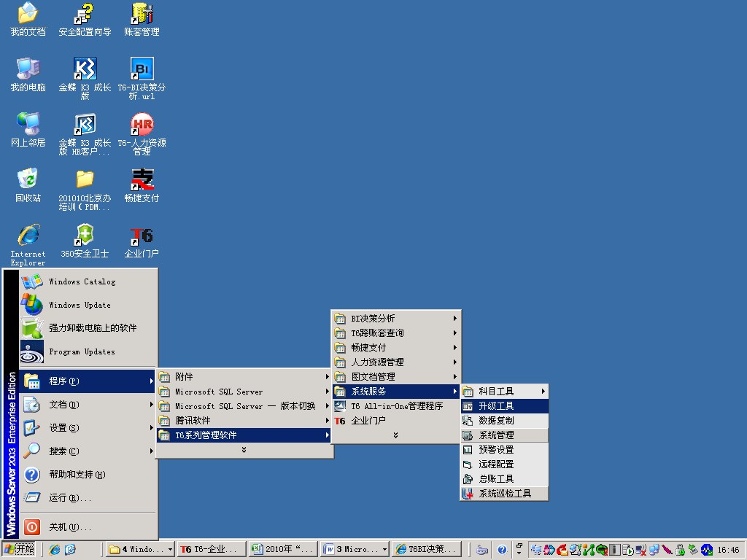Click the 16:46 system clock
747x560 pixels.
[x=729, y=550]
